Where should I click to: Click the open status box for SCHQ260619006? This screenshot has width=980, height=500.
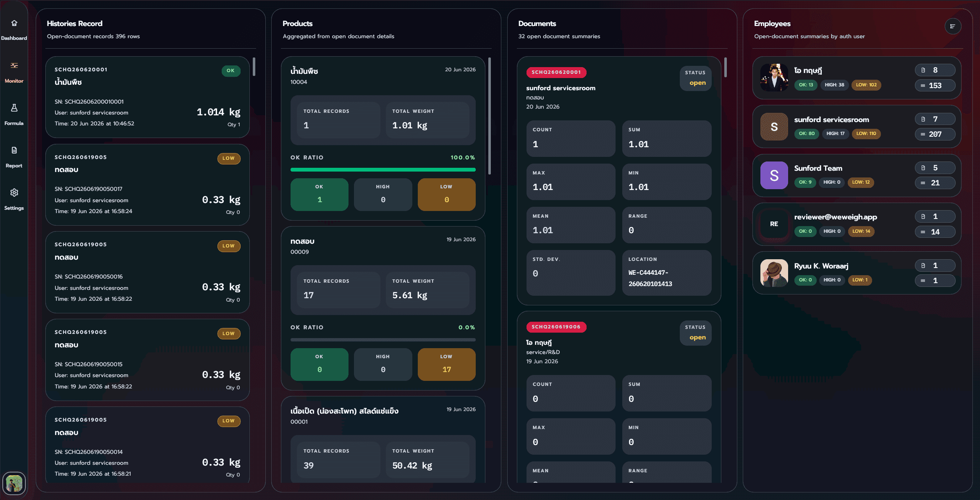695,333
